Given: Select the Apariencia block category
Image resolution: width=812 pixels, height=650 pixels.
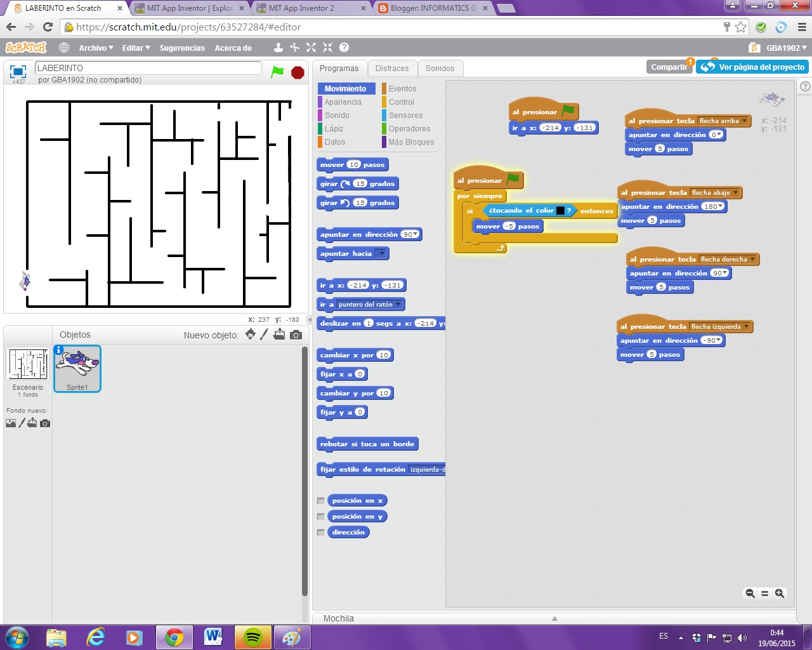Looking at the screenshot, I should pos(343,102).
